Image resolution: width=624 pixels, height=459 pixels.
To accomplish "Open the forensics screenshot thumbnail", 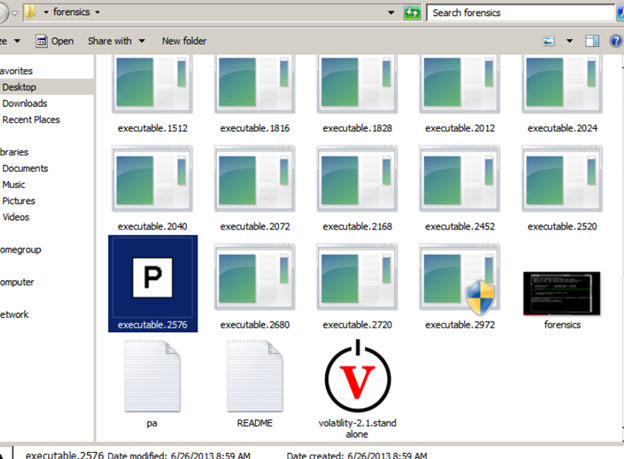I will coord(561,291).
